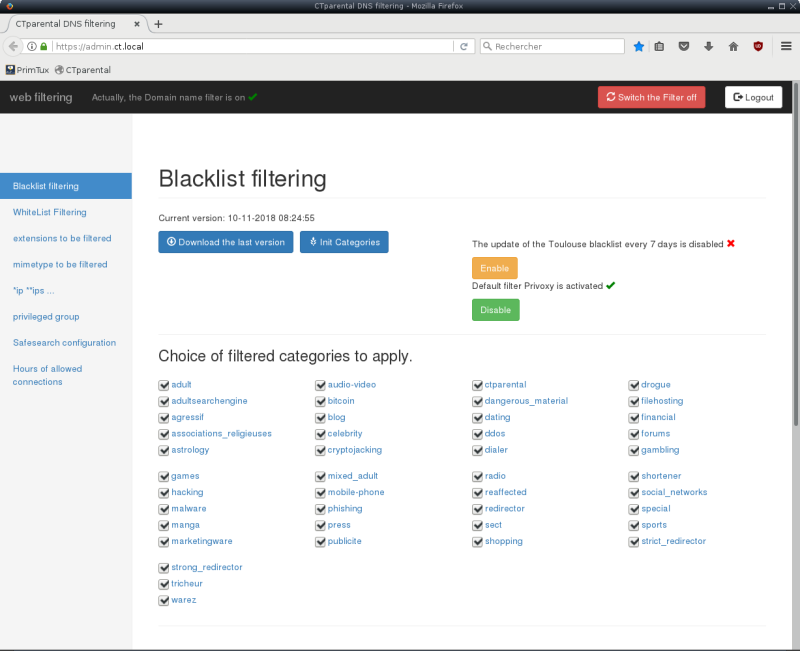Close the CTparental DNS filtering tab
800x651 pixels.
point(137,24)
